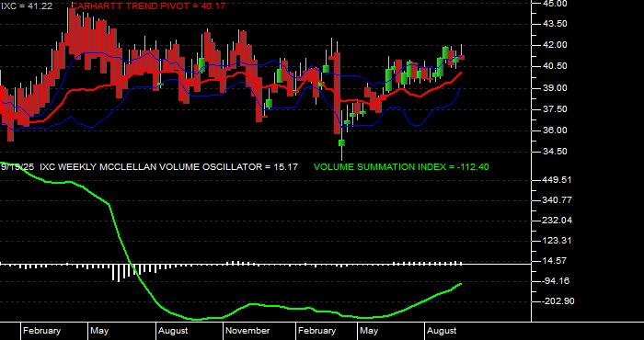This screenshot has width=644, height=340.
Task: Click the right end of the green summation line
Action: click(x=461, y=283)
